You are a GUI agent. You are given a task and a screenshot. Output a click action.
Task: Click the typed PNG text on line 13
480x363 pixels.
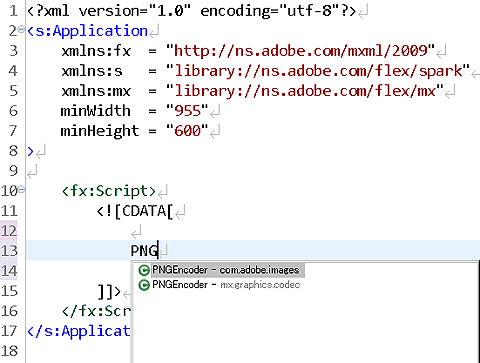[x=144, y=251]
